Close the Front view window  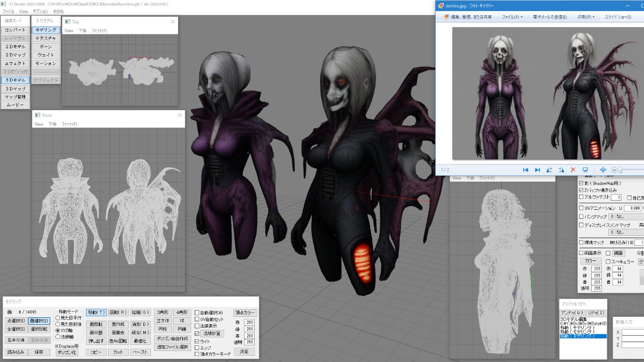(180, 115)
